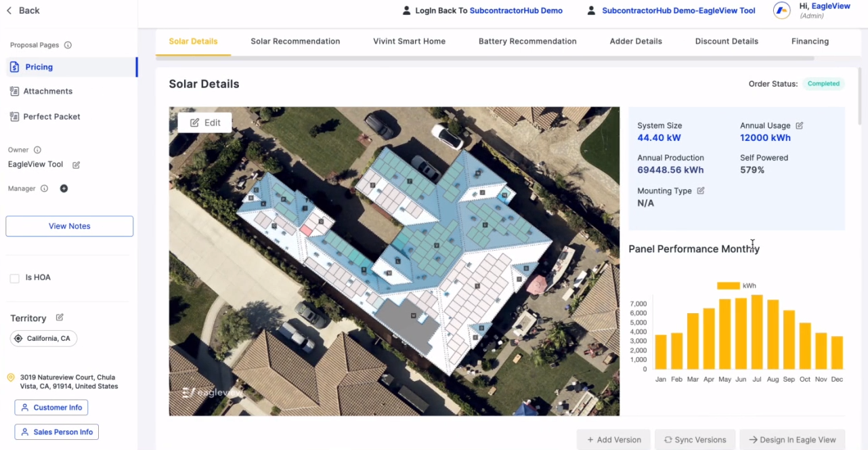Open SubcontractorHub Demo-EagleView Tool link

tap(678, 10)
